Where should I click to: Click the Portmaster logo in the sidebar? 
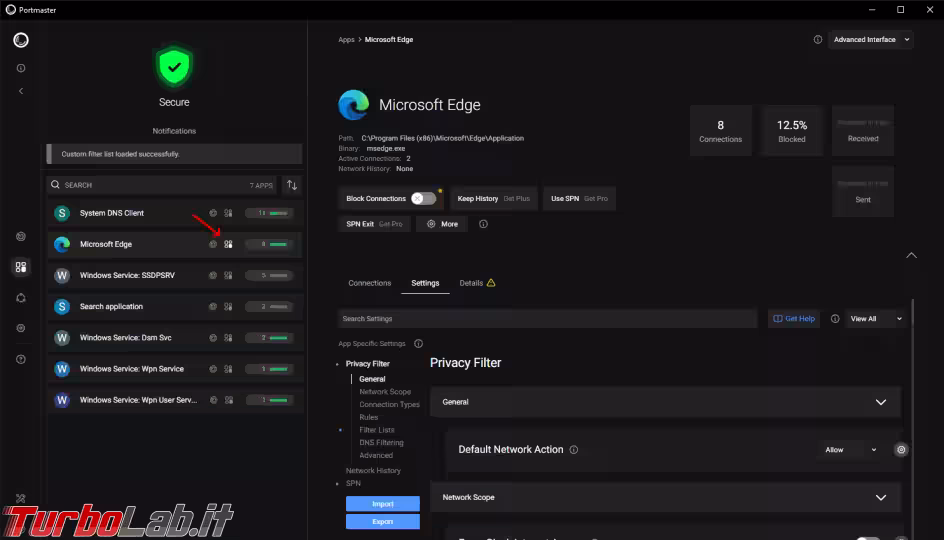(x=21, y=40)
